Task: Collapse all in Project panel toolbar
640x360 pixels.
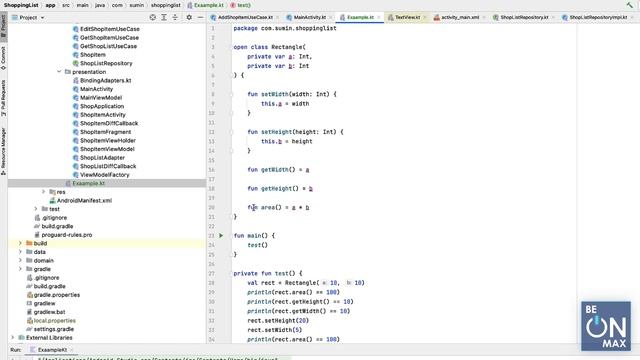Action: pos(175,17)
